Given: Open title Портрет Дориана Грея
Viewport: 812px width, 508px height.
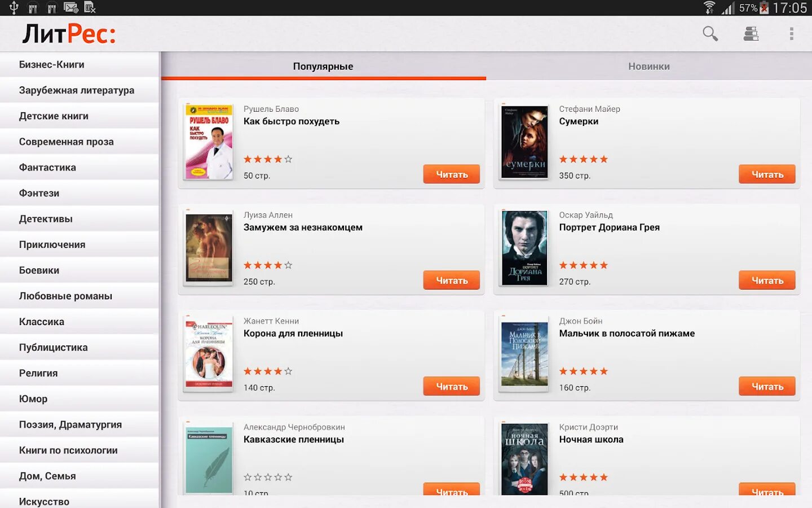Looking at the screenshot, I should [x=609, y=227].
